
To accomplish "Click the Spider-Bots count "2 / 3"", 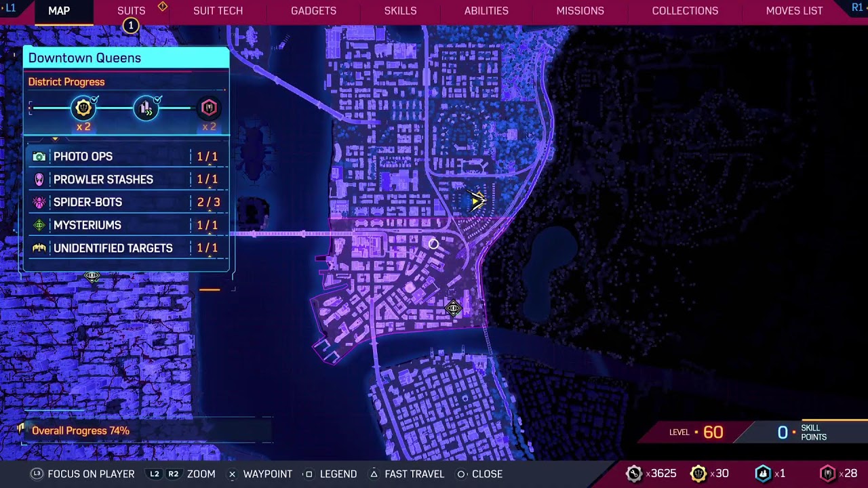I will 208,202.
